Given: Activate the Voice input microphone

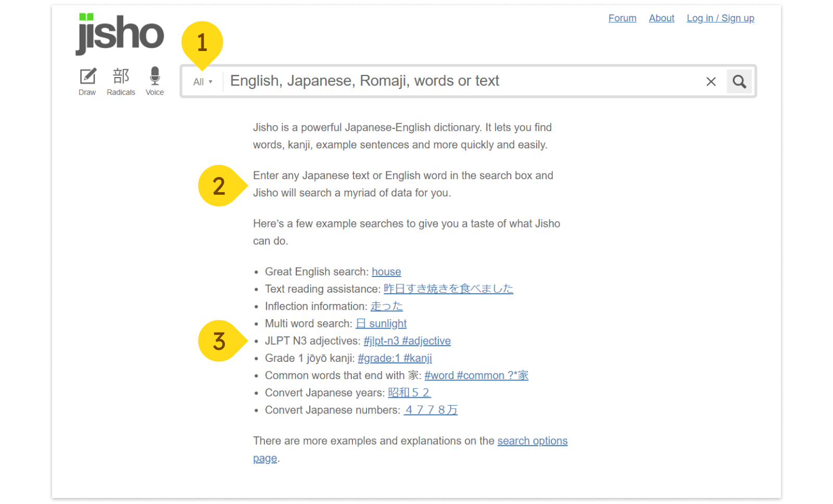Looking at the screenshot, I should pos(155,82).
